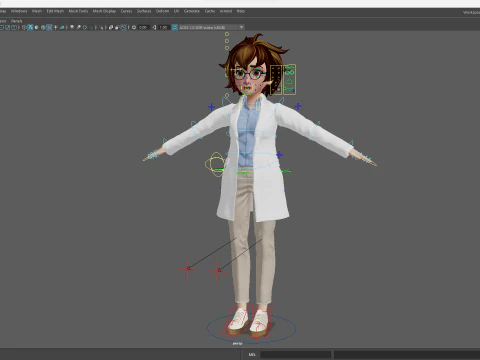
Task: Open the Cache menu
Action: pyautogui.click(x=210, y=11)
